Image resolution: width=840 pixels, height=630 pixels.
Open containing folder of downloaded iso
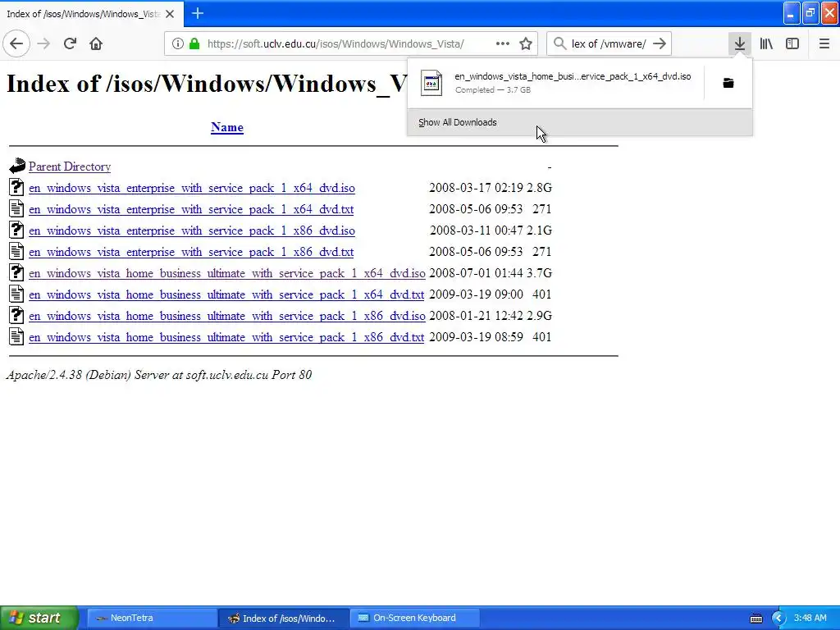point(728,83)
